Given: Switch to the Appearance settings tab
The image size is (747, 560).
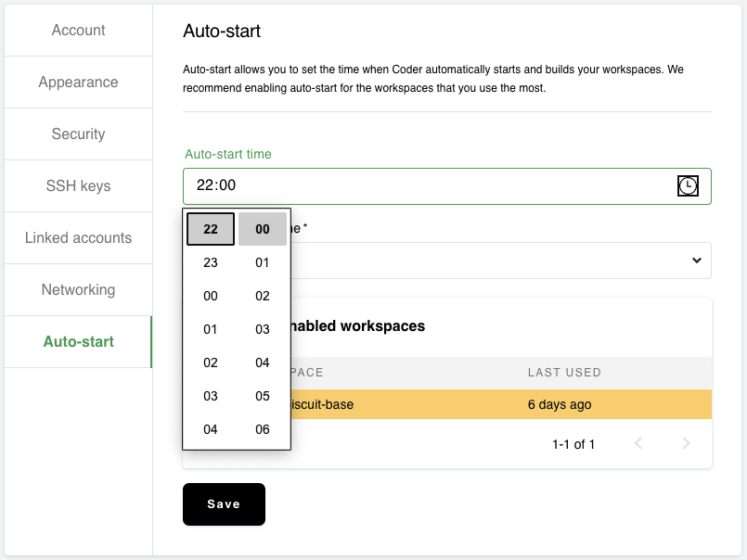Looking at the screenshot, I should coord(78,82).
